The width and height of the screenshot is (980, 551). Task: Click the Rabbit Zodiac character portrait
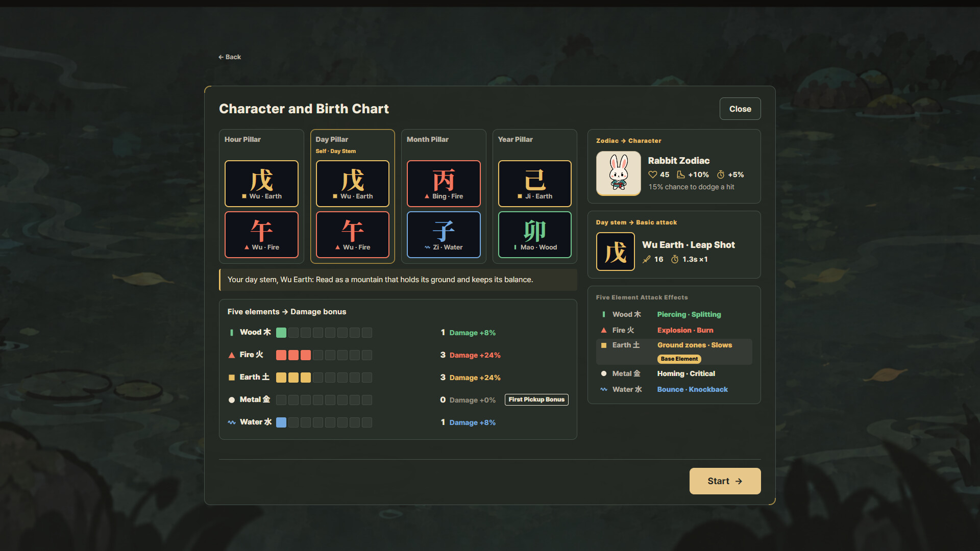[619, 173]
